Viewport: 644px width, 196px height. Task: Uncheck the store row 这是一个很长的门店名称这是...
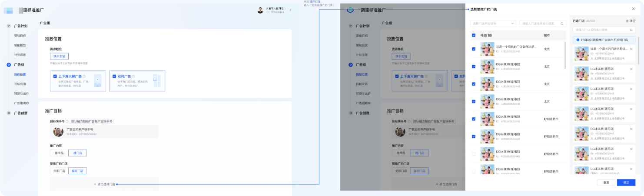(x=474, y=49)
